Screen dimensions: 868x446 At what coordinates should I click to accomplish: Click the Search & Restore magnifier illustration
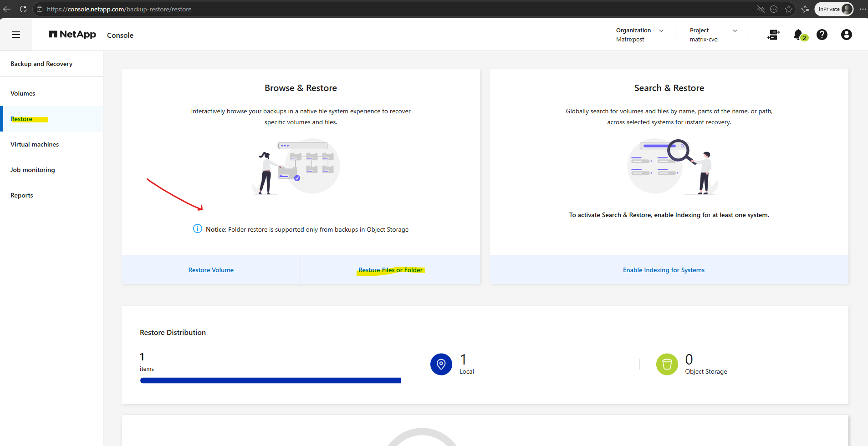pos(672,167)
